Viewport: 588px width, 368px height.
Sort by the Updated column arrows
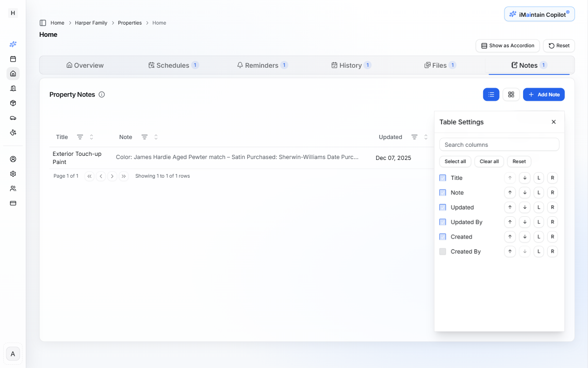(426, 137)
